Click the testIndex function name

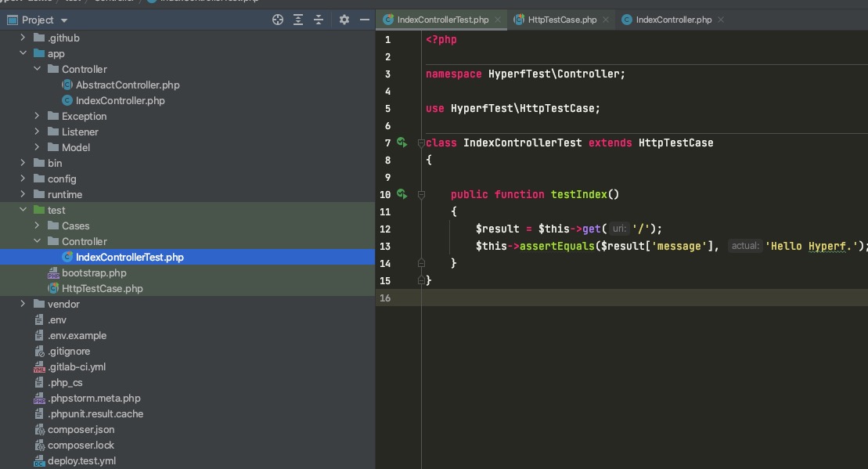578,194
